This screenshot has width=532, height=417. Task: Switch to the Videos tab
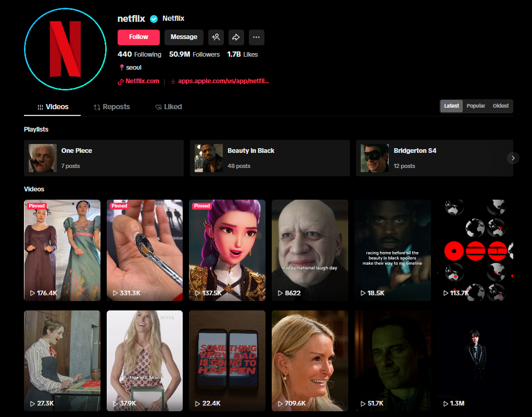53,107
